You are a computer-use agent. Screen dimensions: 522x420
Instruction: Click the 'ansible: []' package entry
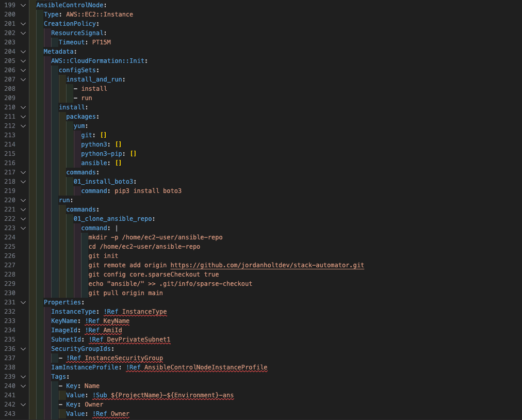[x=101, y=163]
